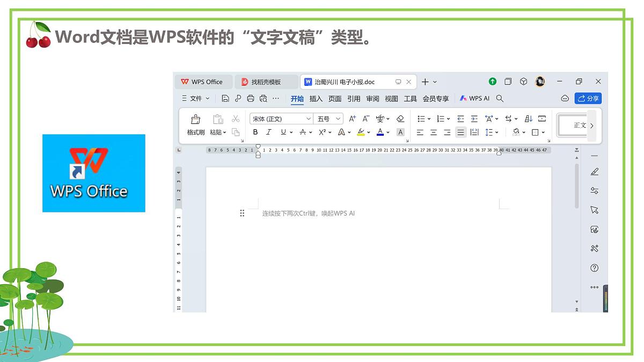
Task: Click the decrease font size A- icon
Action: point(366,119)
